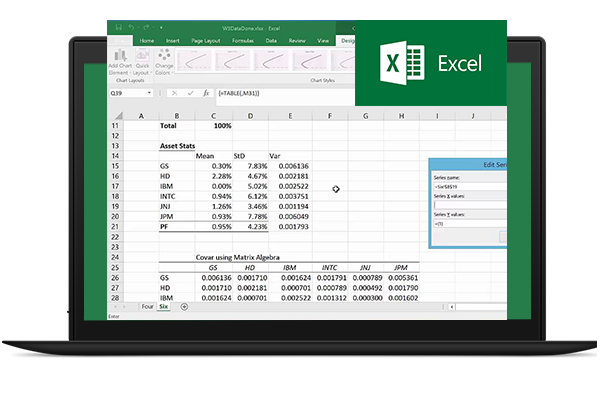
Task: Click 'Covar using Matrix Algebra' title cell
Action: (237, 257)
